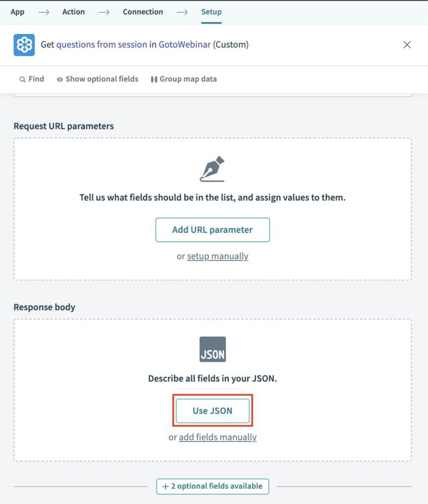The height and width of the screenshot is (504, 428).
Task: Click the JSON icon in Response body
Action: [x=213, y=349]
